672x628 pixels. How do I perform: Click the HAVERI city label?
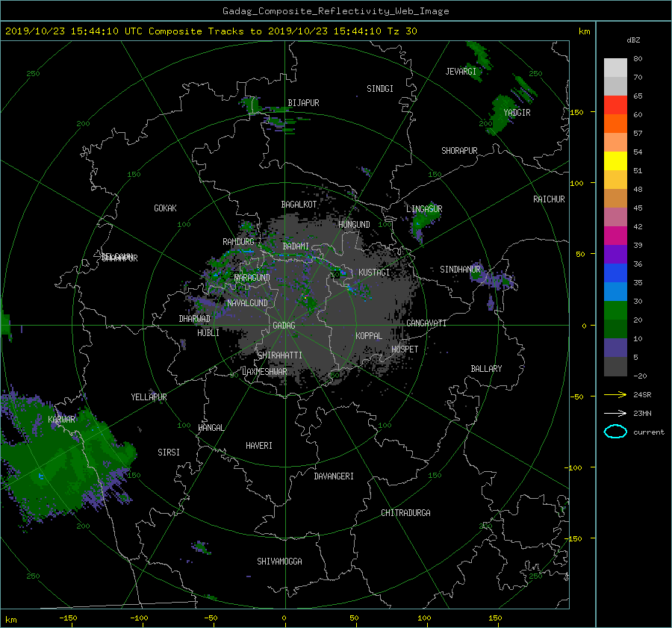pyautogui.click(x=259, y=446)
